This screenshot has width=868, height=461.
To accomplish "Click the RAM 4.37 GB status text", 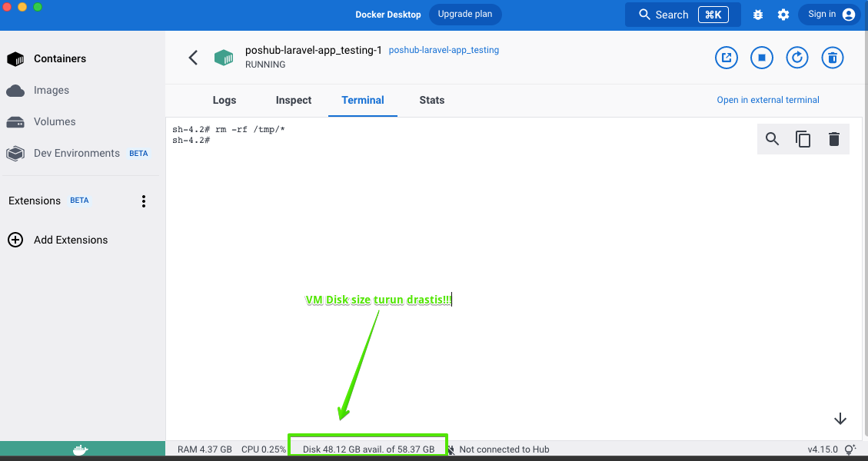I will pos(205,449).
